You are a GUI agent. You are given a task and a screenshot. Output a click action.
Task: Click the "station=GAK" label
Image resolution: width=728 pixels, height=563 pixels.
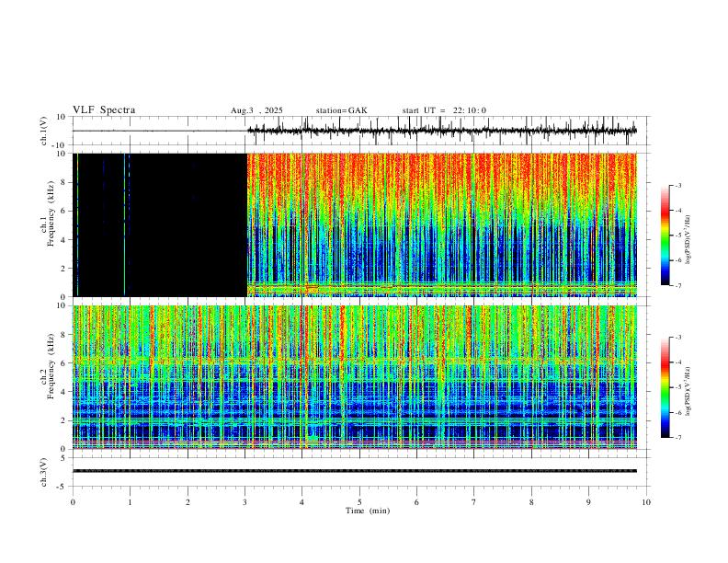coord(341,110)
